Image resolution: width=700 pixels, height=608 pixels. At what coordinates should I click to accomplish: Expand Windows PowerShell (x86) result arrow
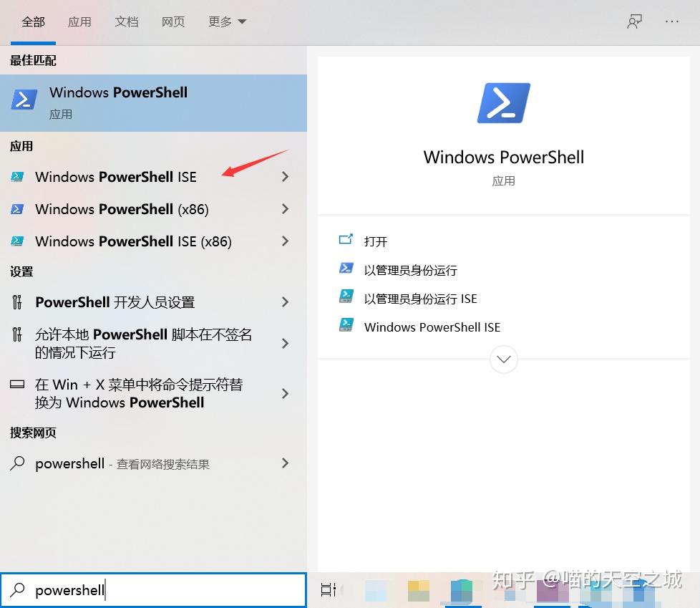coord(286,209)
